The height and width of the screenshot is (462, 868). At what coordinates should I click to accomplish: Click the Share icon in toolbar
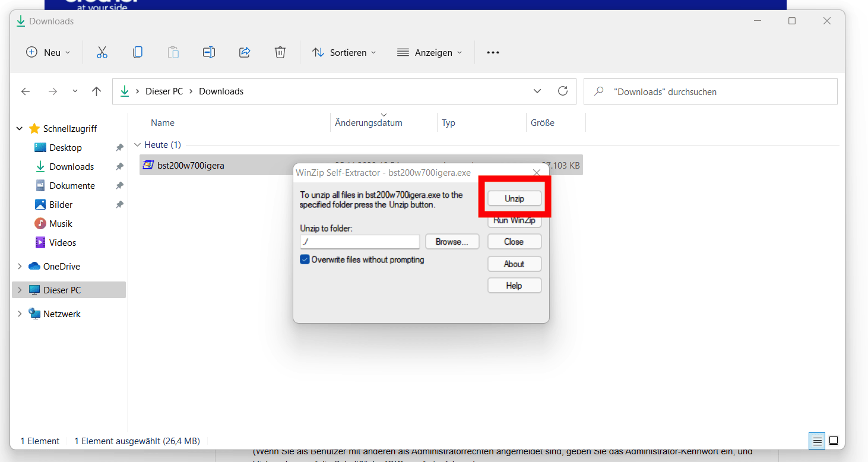245,52
